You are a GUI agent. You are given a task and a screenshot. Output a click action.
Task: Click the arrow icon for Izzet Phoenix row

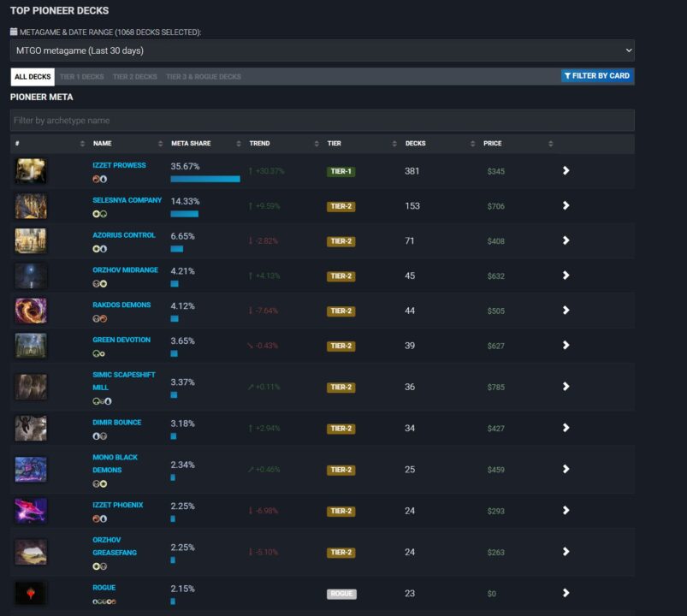(x=566, y=511)
